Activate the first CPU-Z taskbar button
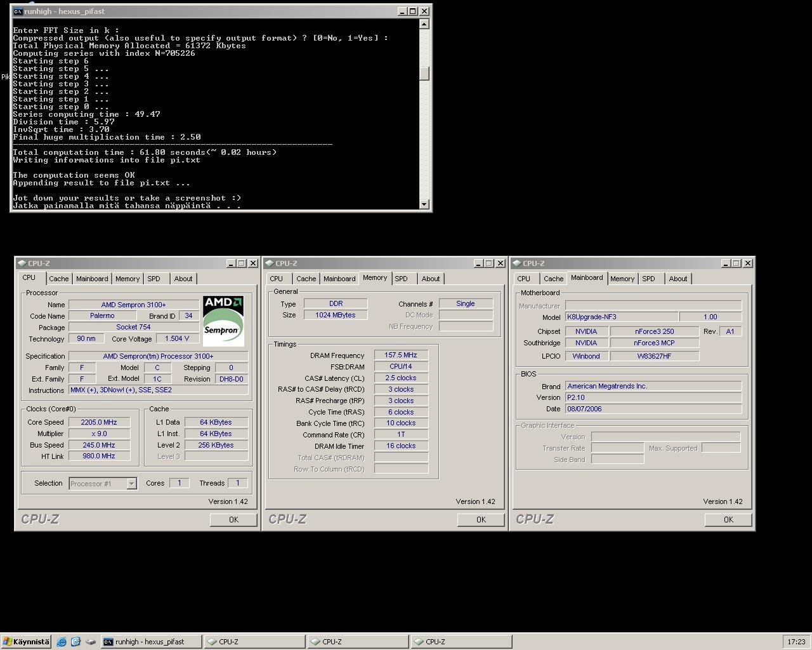The height and width of the screenshot is (650, 812). tap(254, 642)
